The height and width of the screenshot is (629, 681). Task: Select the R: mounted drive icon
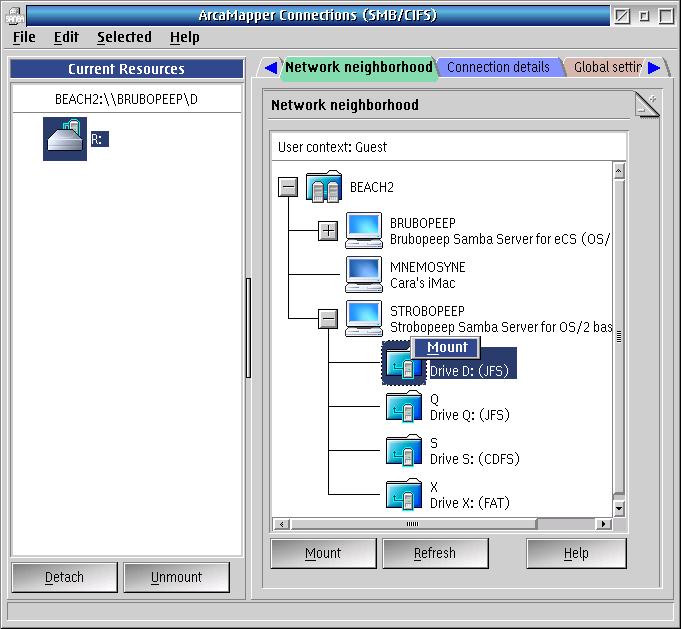[x=65, y=139]
